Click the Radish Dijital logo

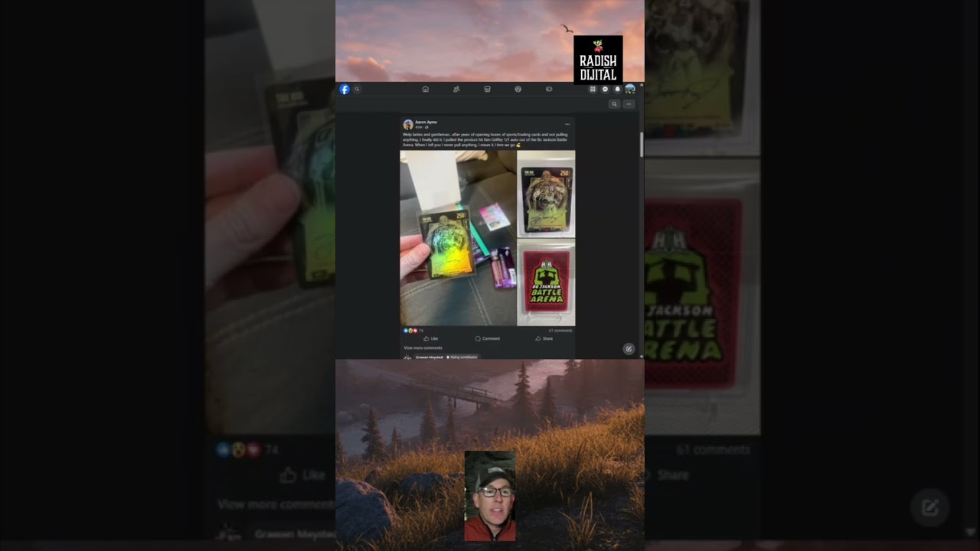click(598, 60)
